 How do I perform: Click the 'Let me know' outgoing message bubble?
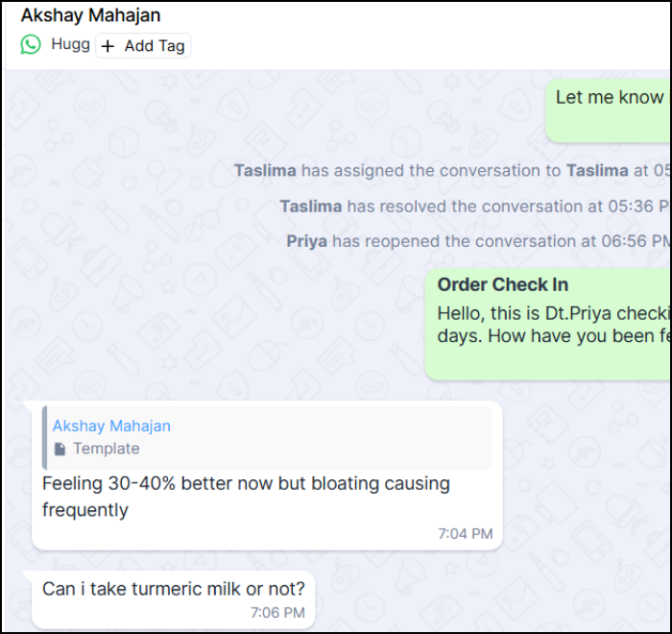(x=609, y=110)
